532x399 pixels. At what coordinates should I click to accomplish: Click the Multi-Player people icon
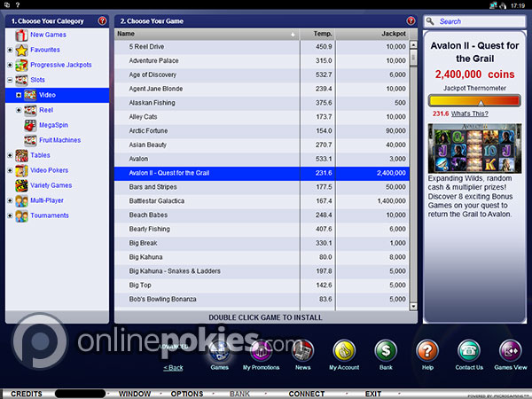coord(21,200)
